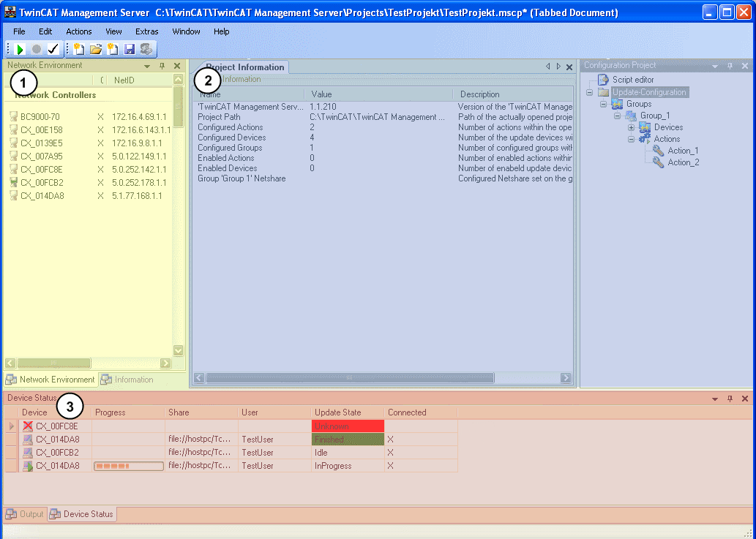756x539 pixels.
Task: Open the Network Environment panel dropdown arrow
Action: (x=147, y=66)
